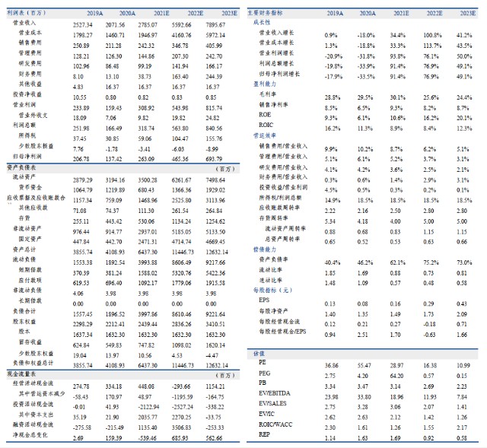Select the EV/EBITDA row label
This screenshot has width=487, height=448.
pos(272,396)
